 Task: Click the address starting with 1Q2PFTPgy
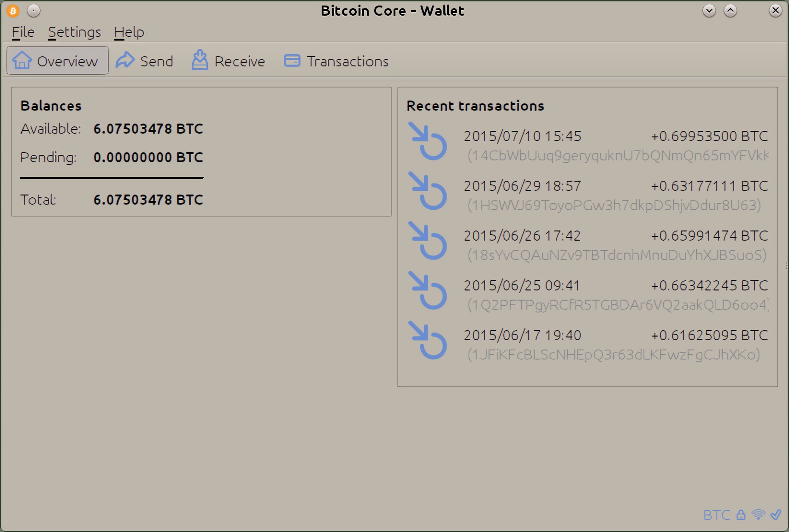(618, 305)
